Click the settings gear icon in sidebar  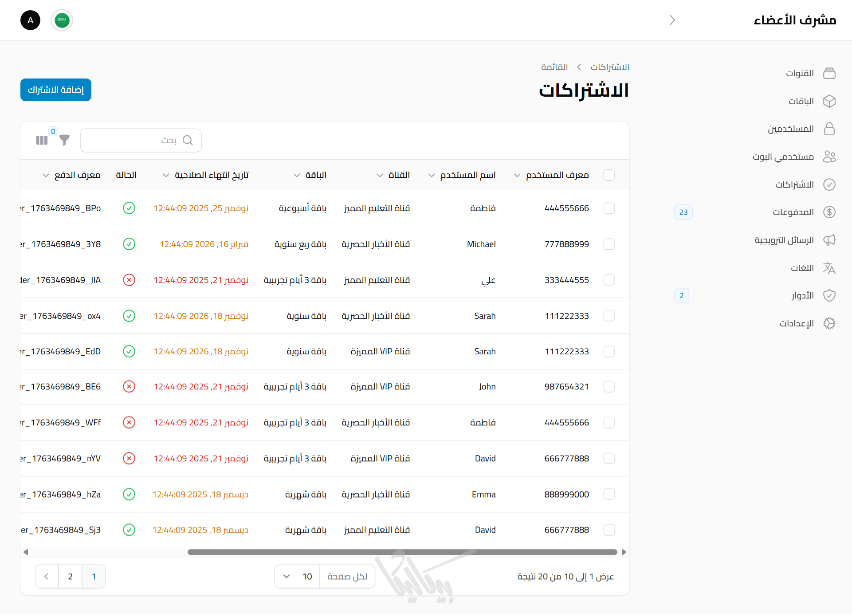coord(829,323)
